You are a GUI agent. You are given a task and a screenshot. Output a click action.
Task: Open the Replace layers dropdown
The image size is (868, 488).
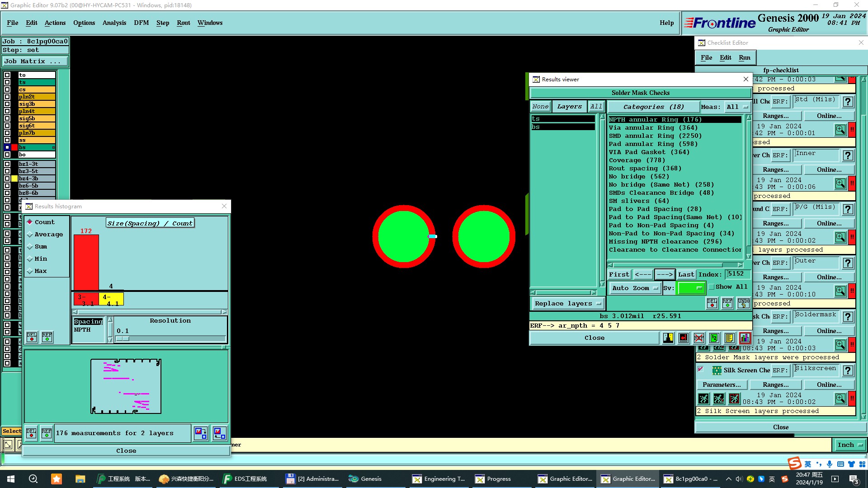(568, 303)
